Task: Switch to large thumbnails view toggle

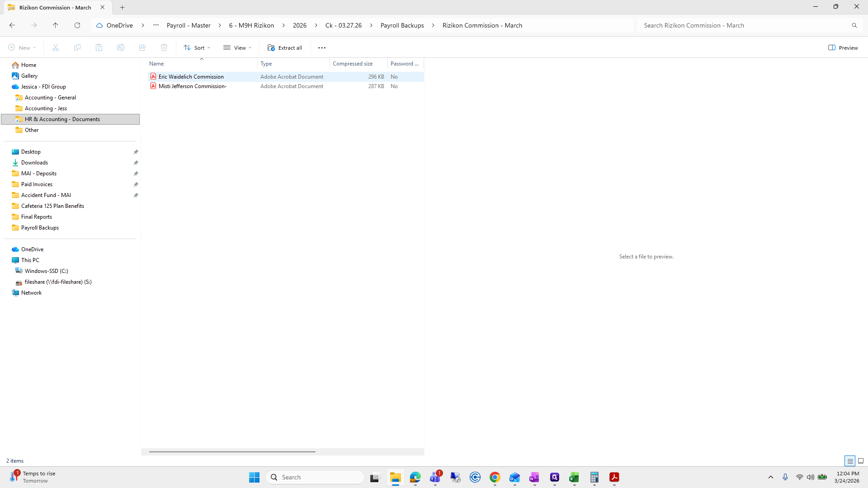Action: [861, 461]
